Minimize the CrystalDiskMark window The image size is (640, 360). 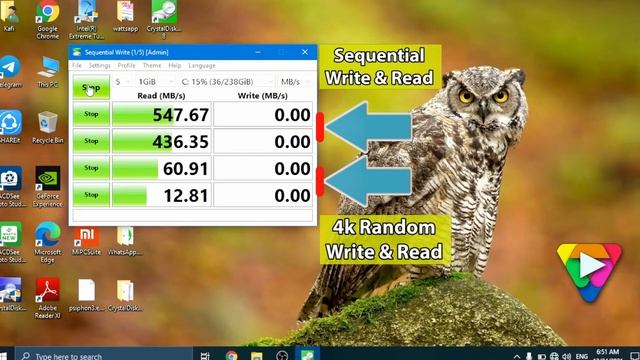(x=258, y=52)
